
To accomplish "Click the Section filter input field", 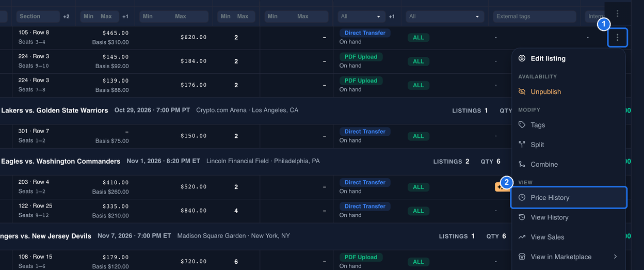I will click(38, 17).
